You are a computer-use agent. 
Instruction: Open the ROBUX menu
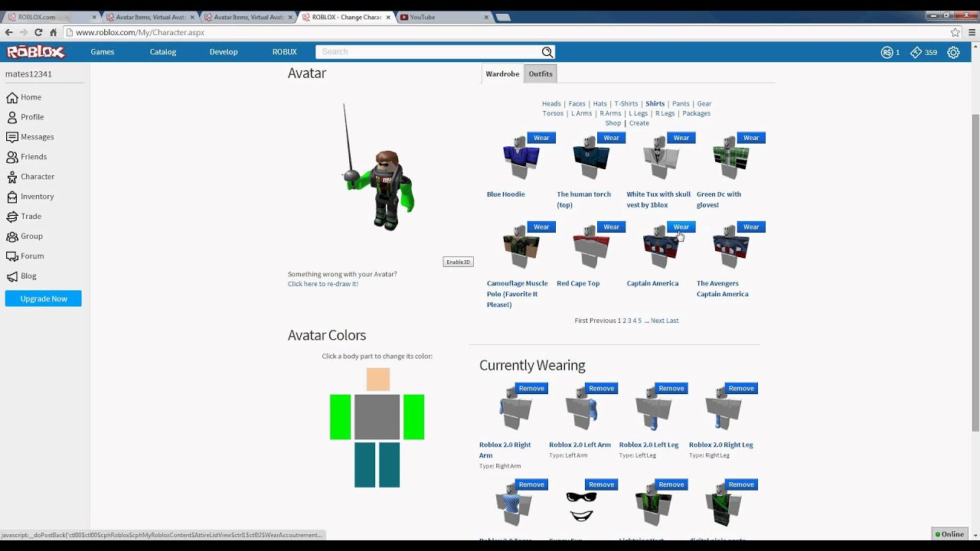pos(285,52)
